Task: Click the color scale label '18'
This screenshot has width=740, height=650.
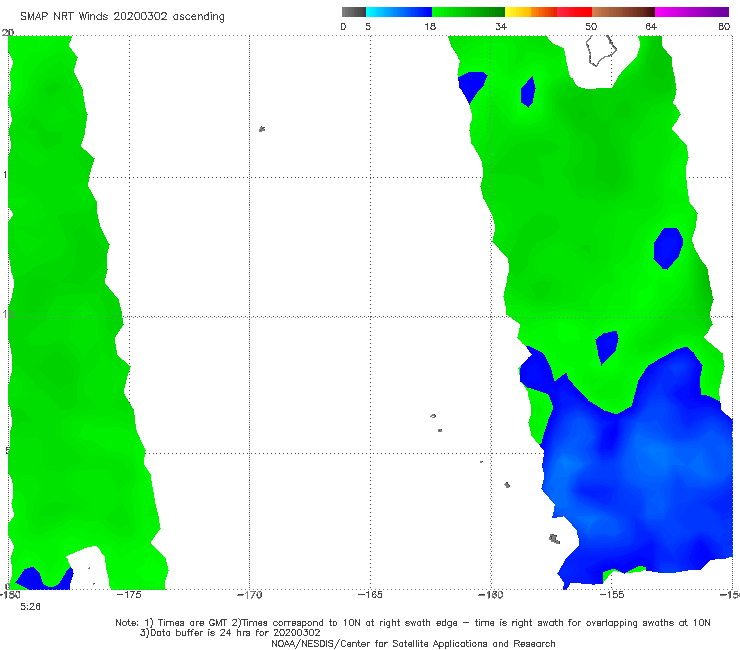Action: click(x=430, y=26)
